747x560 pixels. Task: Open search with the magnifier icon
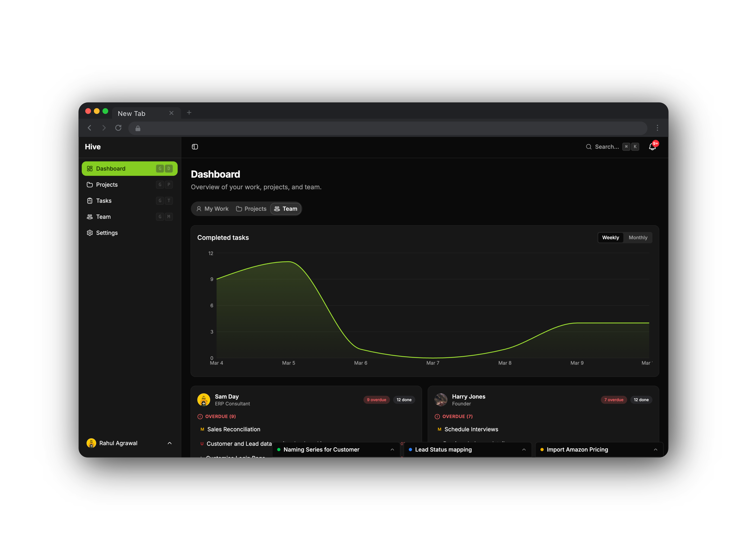coord(589,146)
